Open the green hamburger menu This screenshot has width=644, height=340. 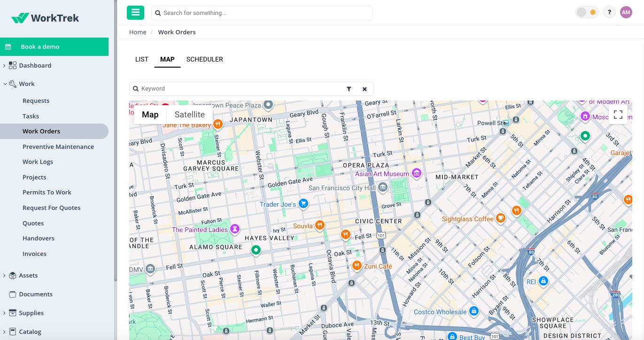click(x=135, y=13)
